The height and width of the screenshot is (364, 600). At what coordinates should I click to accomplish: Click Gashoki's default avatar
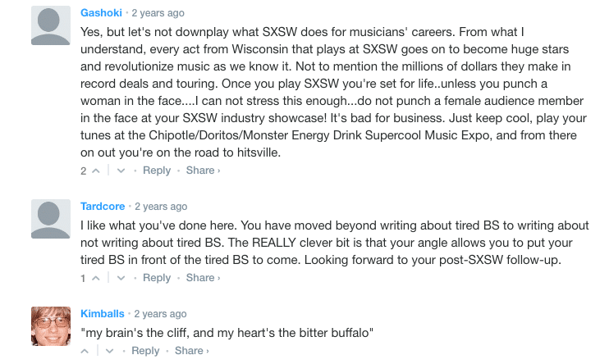pos(50,25)
